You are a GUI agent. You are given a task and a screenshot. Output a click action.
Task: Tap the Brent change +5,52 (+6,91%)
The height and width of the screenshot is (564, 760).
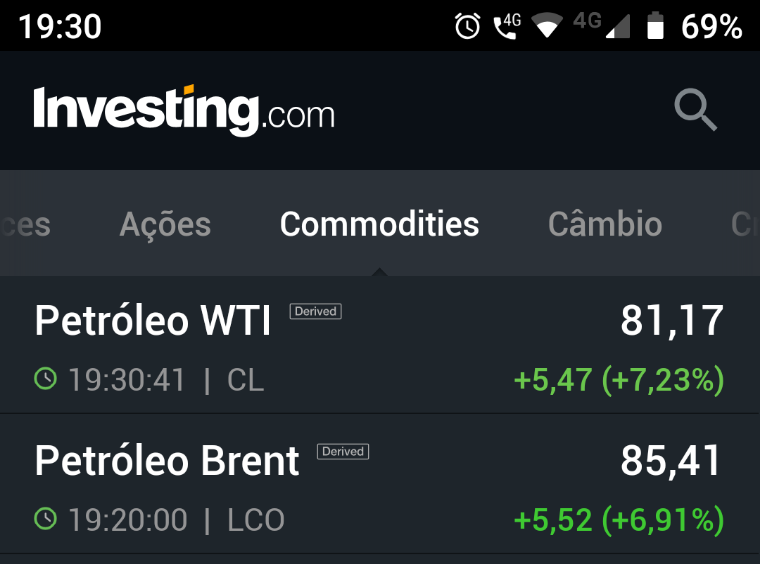[618, 520]
